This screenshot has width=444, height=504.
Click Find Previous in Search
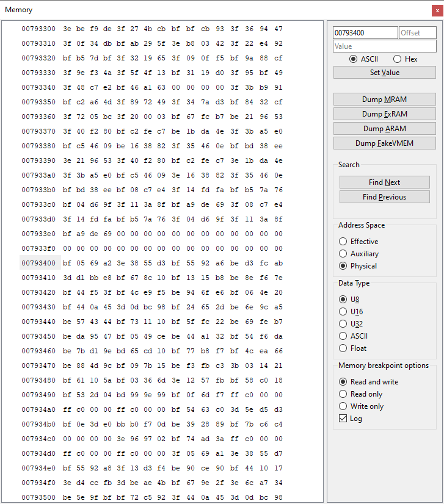point(385,196)
